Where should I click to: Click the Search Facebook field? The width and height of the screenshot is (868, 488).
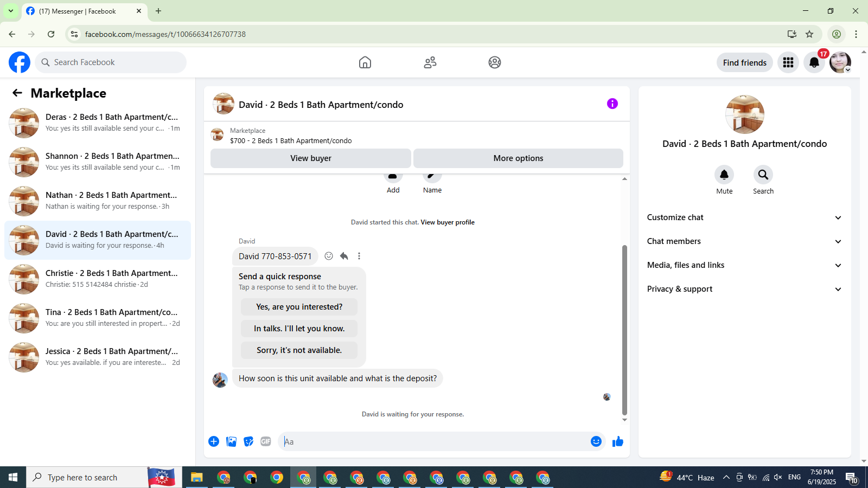point(111,62)
